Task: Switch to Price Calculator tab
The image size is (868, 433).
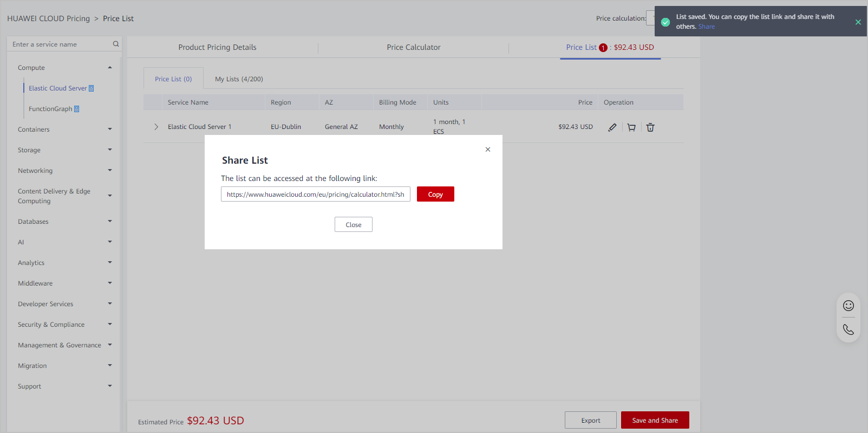Action: click(x=414, y=48)
